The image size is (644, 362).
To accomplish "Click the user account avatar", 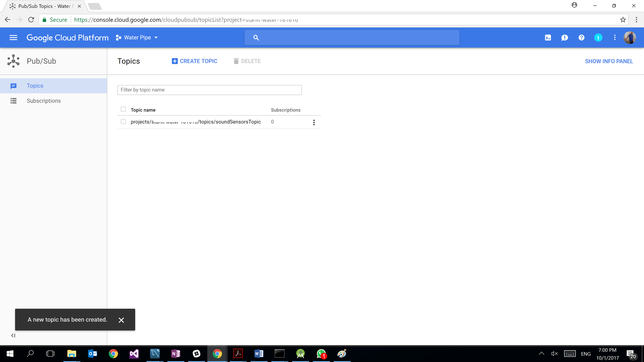I will coord(630,38).
